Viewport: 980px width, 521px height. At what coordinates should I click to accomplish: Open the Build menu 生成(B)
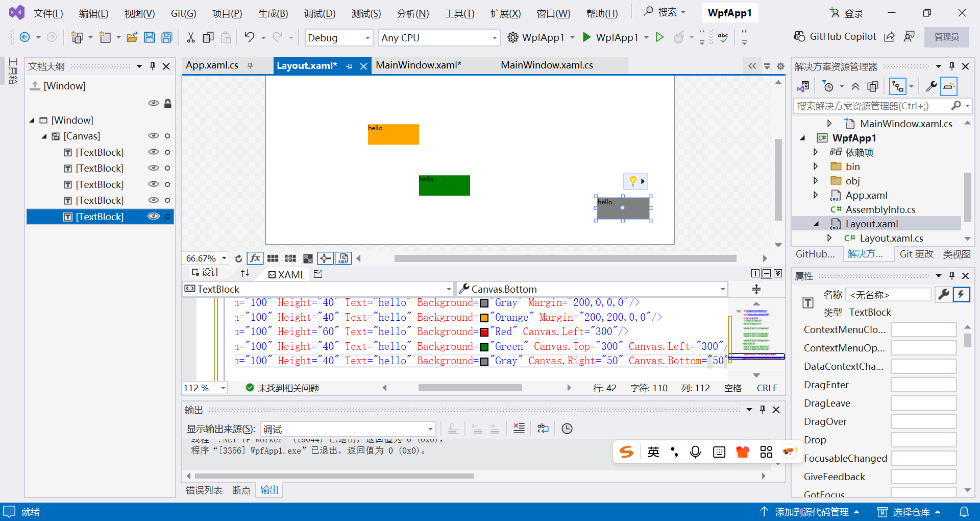273,14
